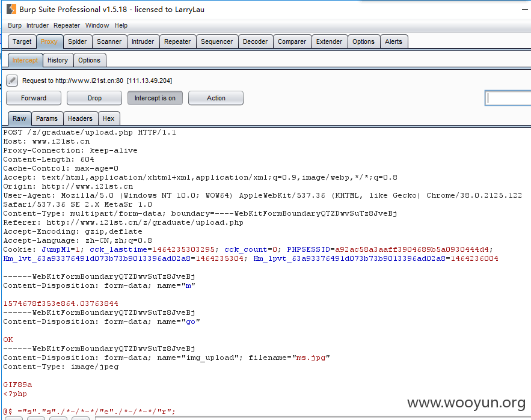Click the cck_lasttime cookie value
Screen dimensions: 531x420
tap(183, 249)
